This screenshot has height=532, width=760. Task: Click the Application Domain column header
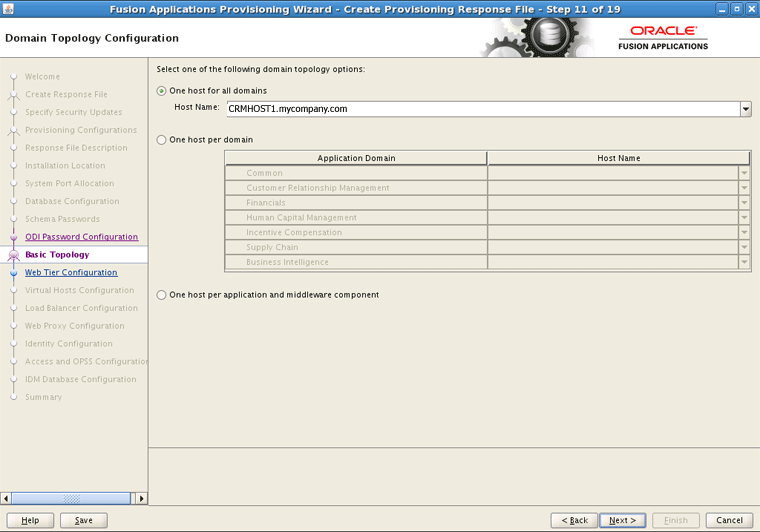356,158
